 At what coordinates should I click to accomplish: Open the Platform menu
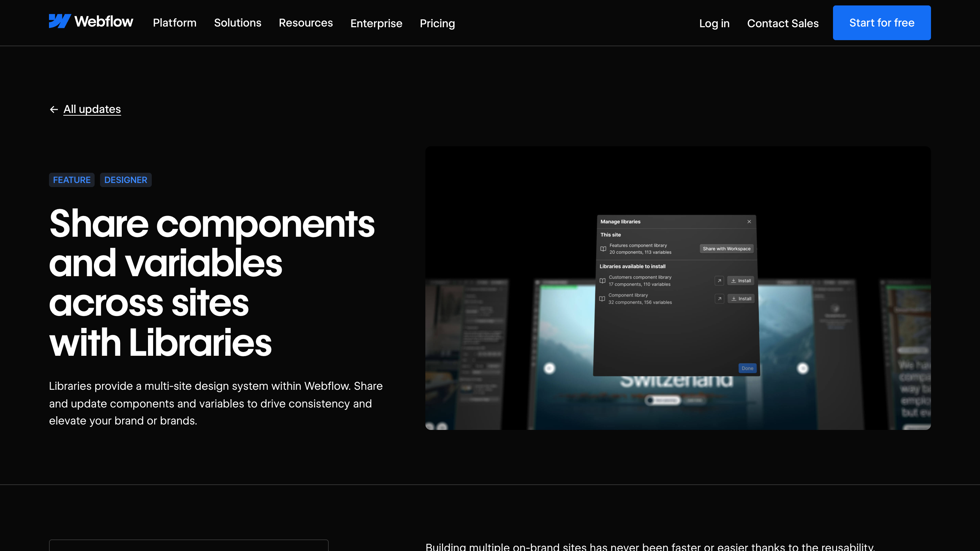175,23
